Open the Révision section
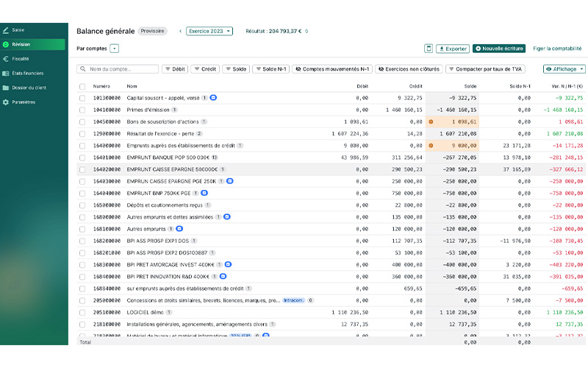 click(x=32, y=44)
